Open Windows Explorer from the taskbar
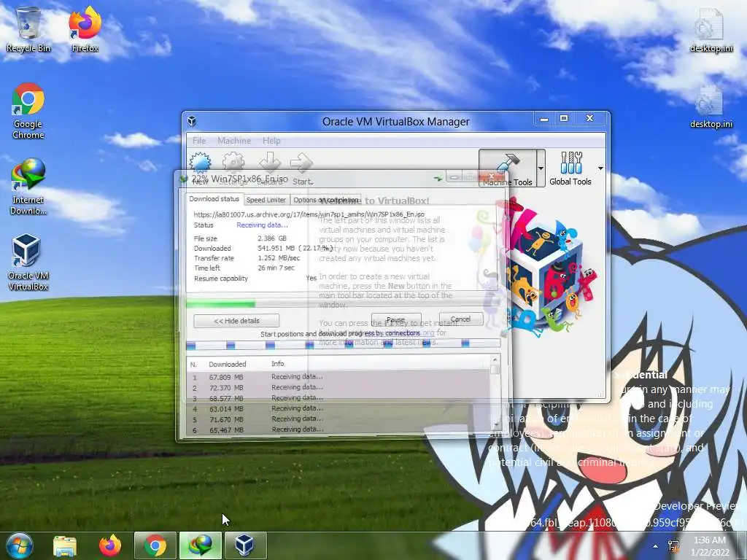The width and height of the screenshot is (747, 560). [x=65, y=545]
